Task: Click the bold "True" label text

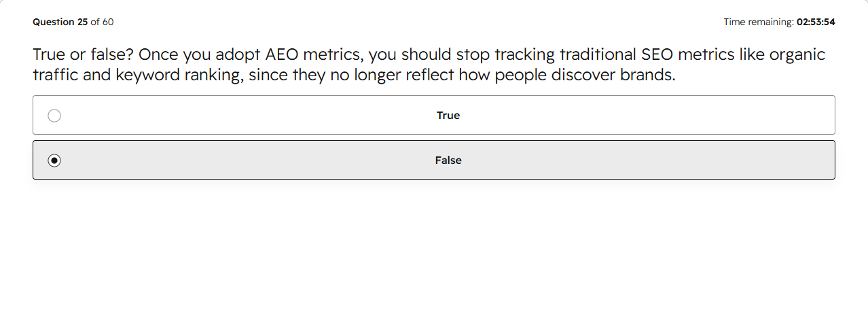Action: 448,116
